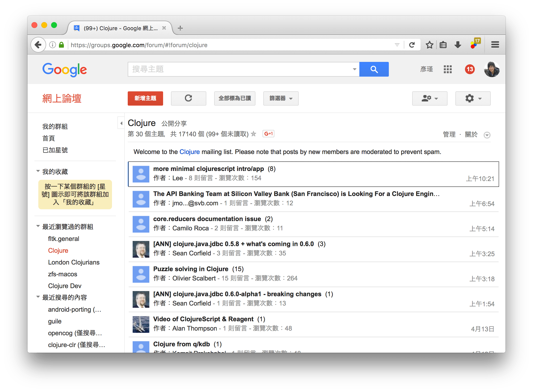This screenshot has height=392, width=533.
Task: Open topic 'Clojure from q/kdb'
Action: (181, 344)
